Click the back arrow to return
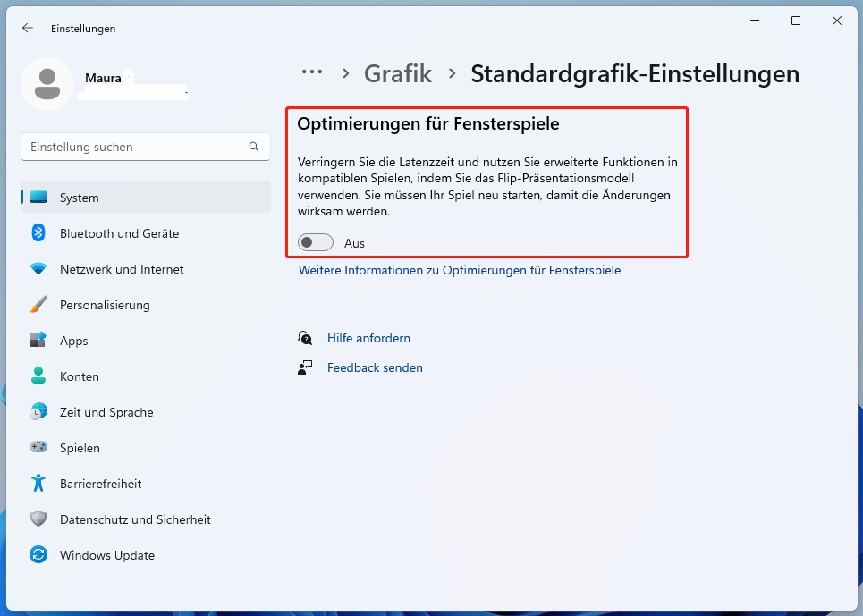Screen dimensions: 863x616 (x=27, y=28)
